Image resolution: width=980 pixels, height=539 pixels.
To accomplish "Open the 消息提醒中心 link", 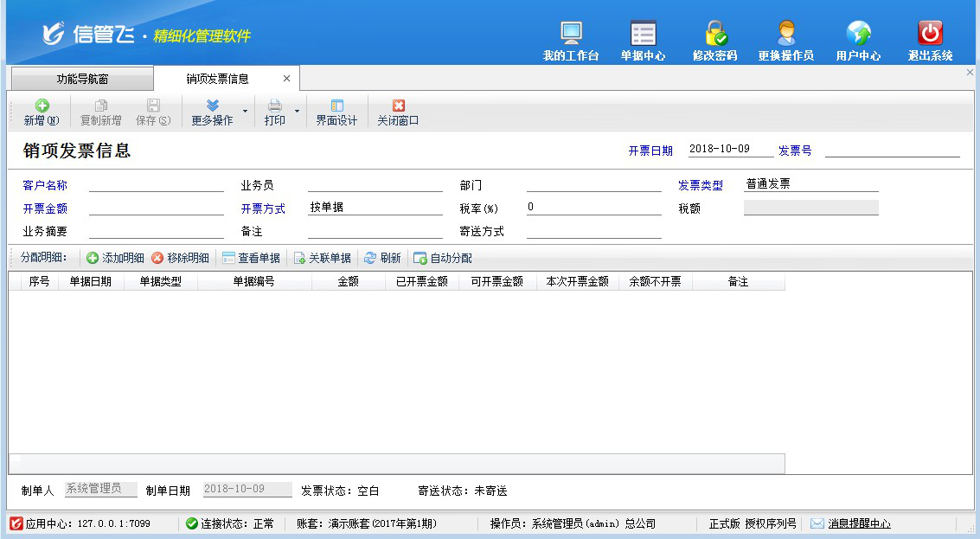I will (x=858, y=523).
